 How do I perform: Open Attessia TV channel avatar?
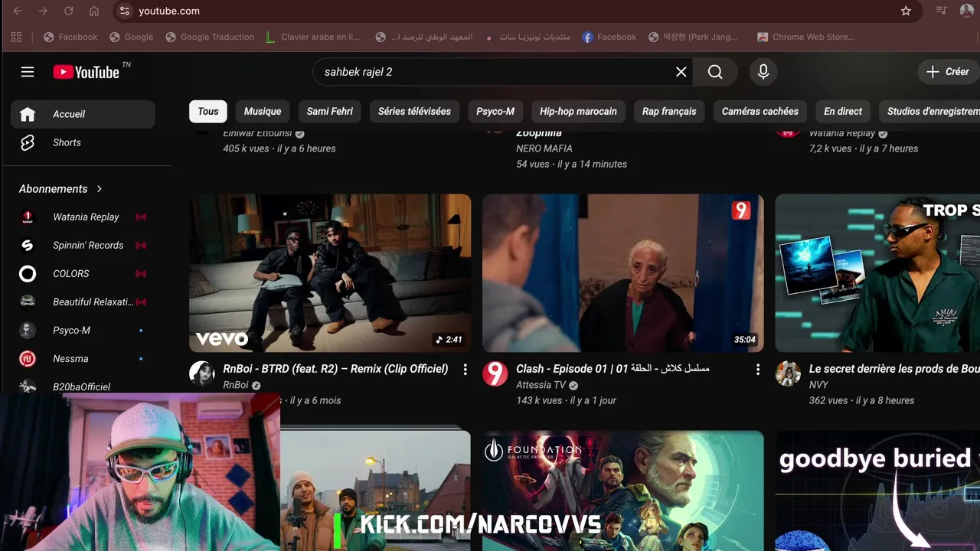(495, 373)
